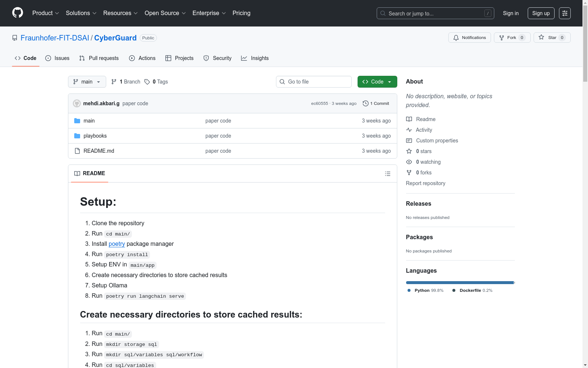The height and width of the screenshot is (368, 588).
Task: Click the Notifications bell button
Action: coord(469,38)
